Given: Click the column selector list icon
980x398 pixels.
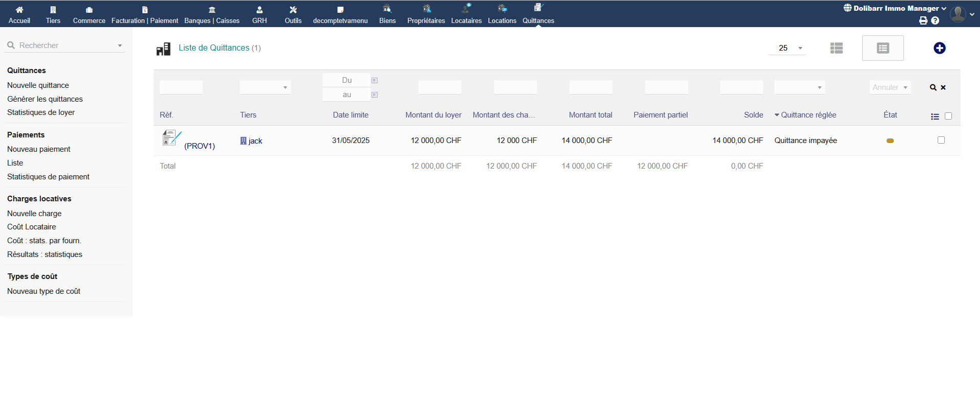Looking at the screenshot, I should coord(935,116).
